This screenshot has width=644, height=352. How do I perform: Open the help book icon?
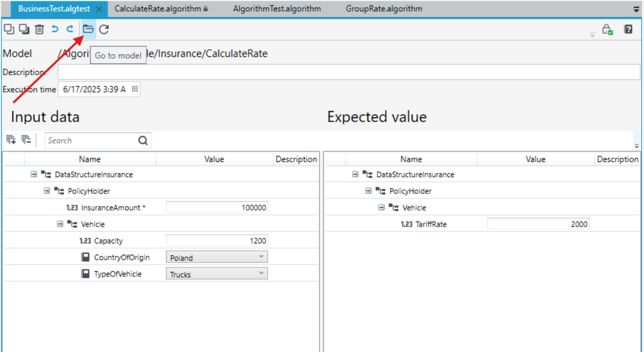click(628, 29)
